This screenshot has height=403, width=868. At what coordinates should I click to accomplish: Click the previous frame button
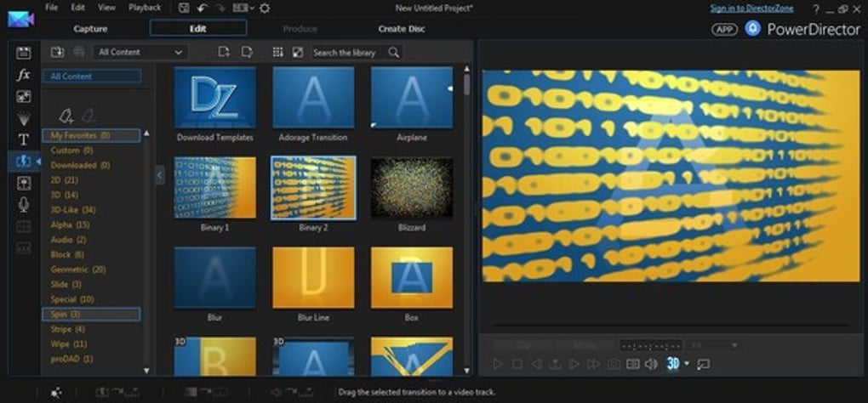[x=536, y=364]
